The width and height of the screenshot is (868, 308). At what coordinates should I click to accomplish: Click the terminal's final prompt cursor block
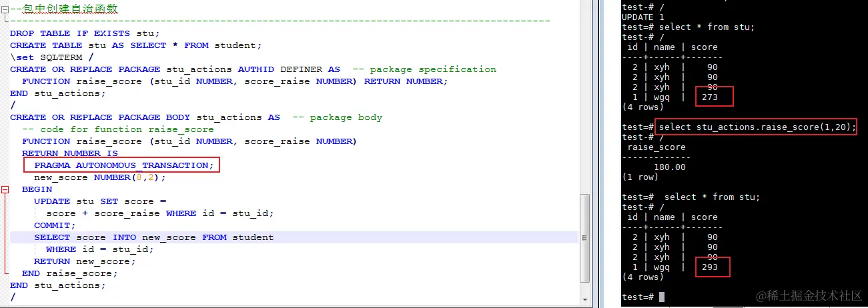coord(662,297)
